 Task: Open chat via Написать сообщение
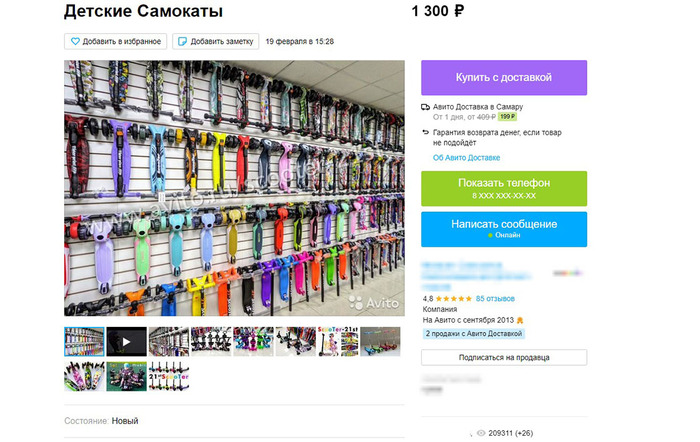504,229
